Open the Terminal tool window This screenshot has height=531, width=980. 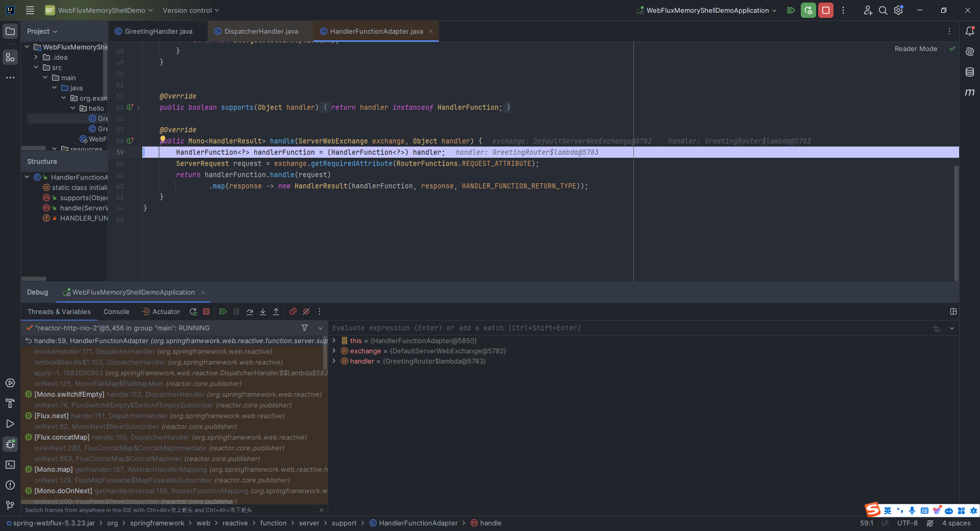tap(10, 465)
